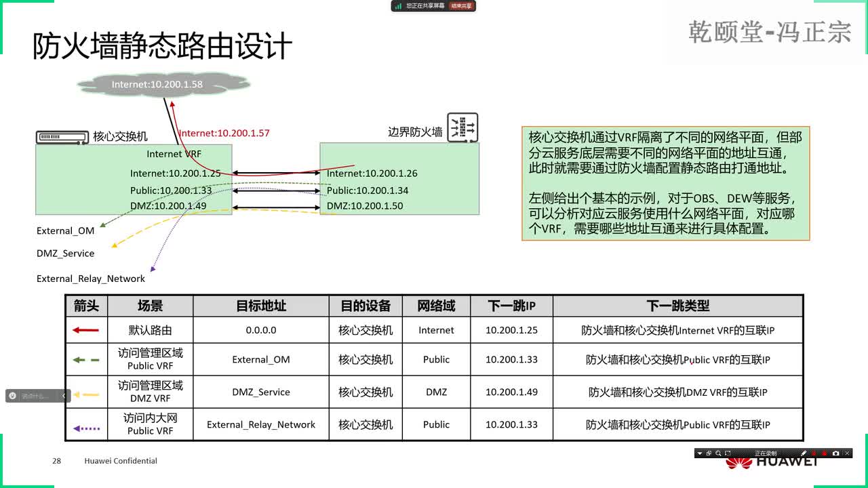The image size is (868, 488).
Task: Click the window-switch icon in recording toolbar
Action: (x=709, y=453)
